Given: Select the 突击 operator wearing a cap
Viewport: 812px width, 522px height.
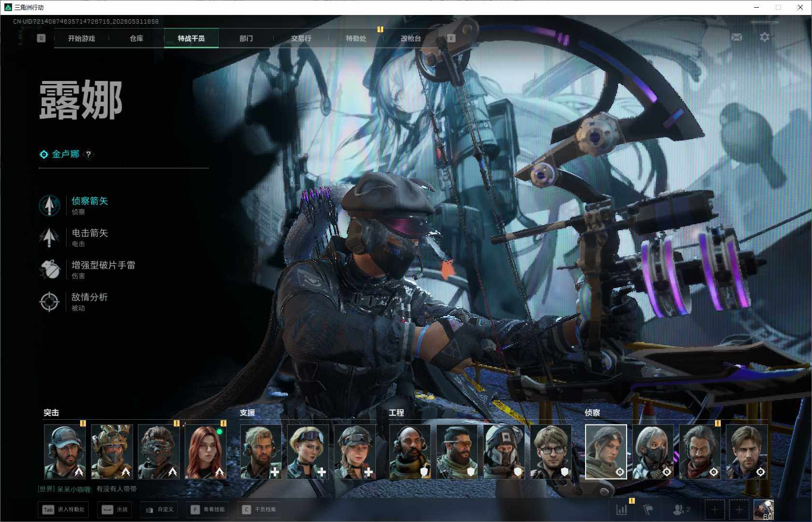Looking at the screenshot, I should [x=65, y=452].
